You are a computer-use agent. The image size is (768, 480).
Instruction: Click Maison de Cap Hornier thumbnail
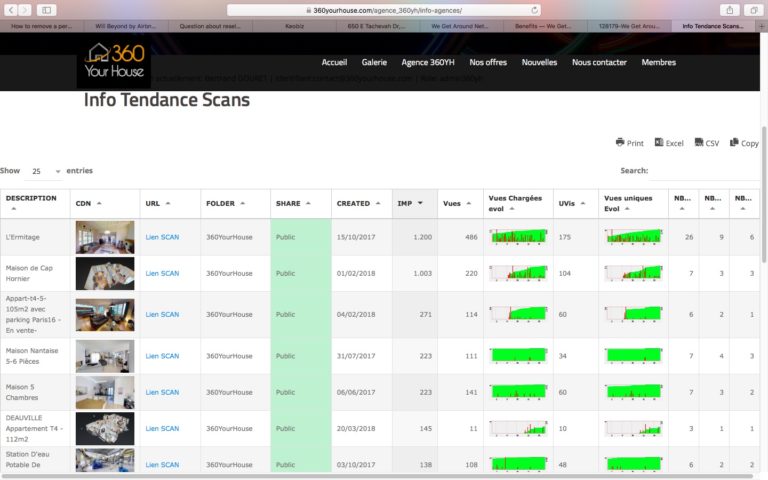coord(105,273)
